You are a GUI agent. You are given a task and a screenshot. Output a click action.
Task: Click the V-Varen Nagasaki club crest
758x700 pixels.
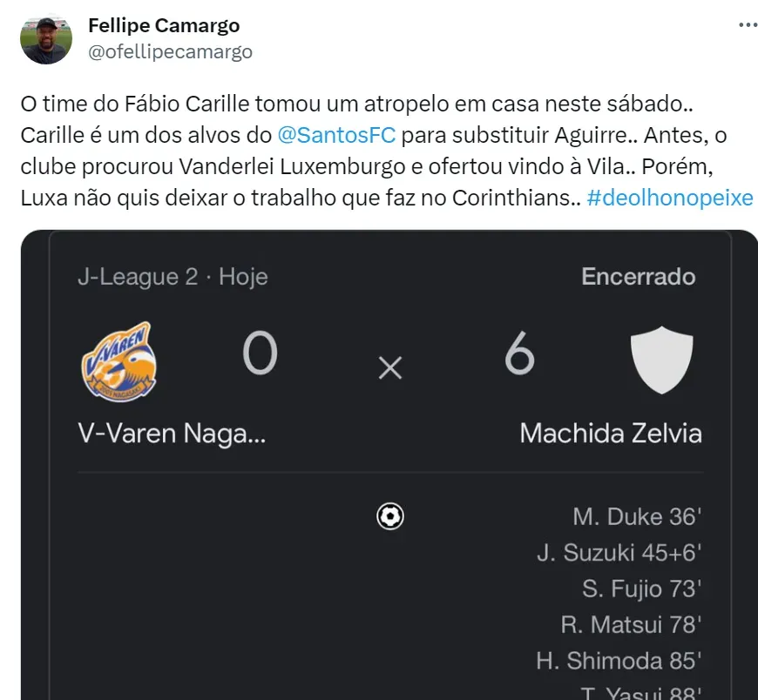(119, 362)
